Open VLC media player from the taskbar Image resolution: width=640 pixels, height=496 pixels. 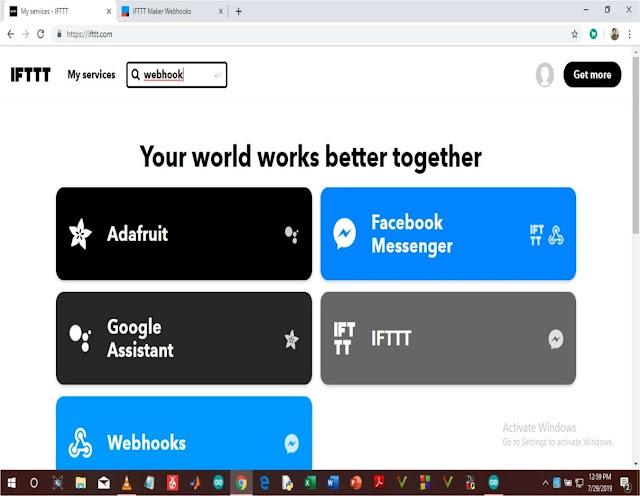(127, 483)
